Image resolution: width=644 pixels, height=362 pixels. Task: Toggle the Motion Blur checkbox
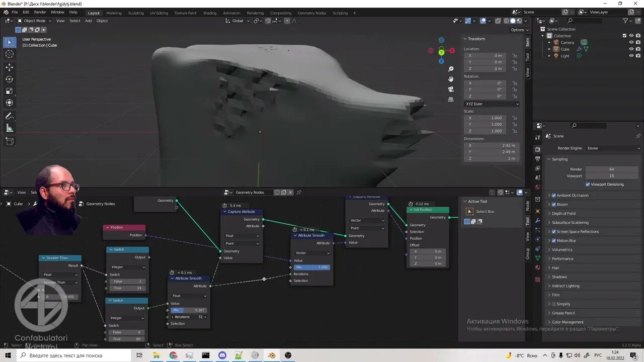coord(554,241)
